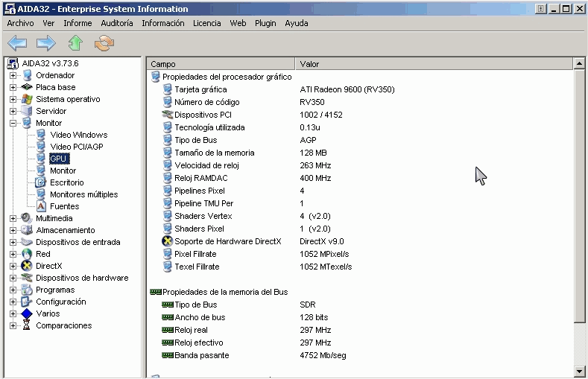Select the Banda pasante row
The height and width of the screenshot is (379, 588).
point(360,355)
